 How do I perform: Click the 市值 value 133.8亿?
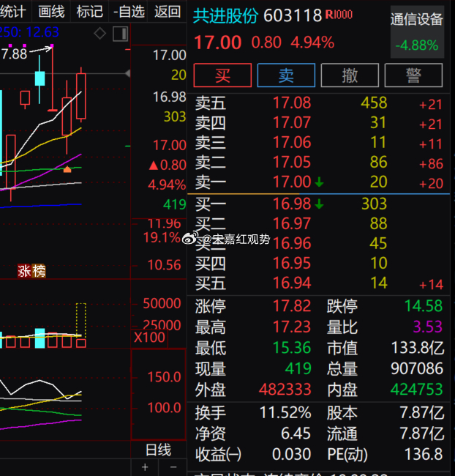[418, 348]
